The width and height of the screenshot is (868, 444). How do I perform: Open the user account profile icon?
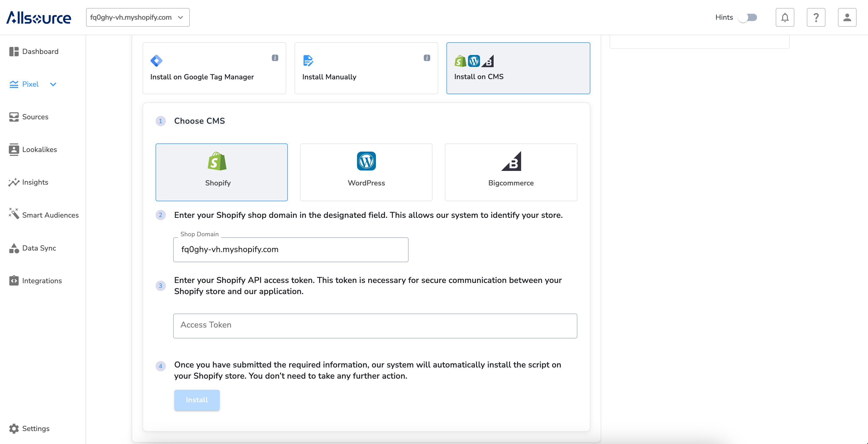tap(847, 18)
